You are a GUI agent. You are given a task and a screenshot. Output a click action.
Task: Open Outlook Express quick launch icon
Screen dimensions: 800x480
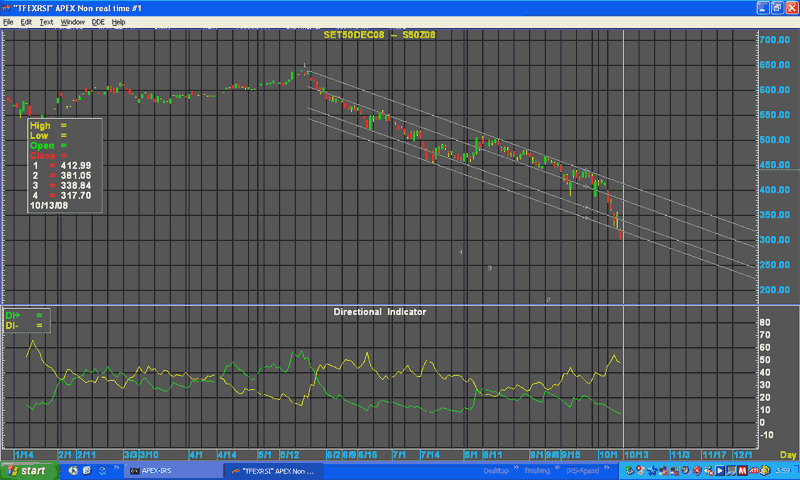[x=87, y=471]
